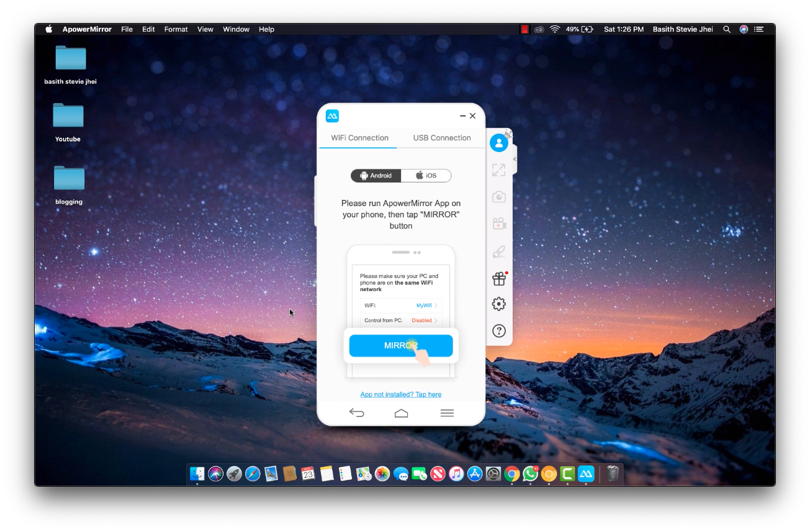Launch Siri from the Dock
This screenshot has width=810, height=532.
(x=215, y=474)
